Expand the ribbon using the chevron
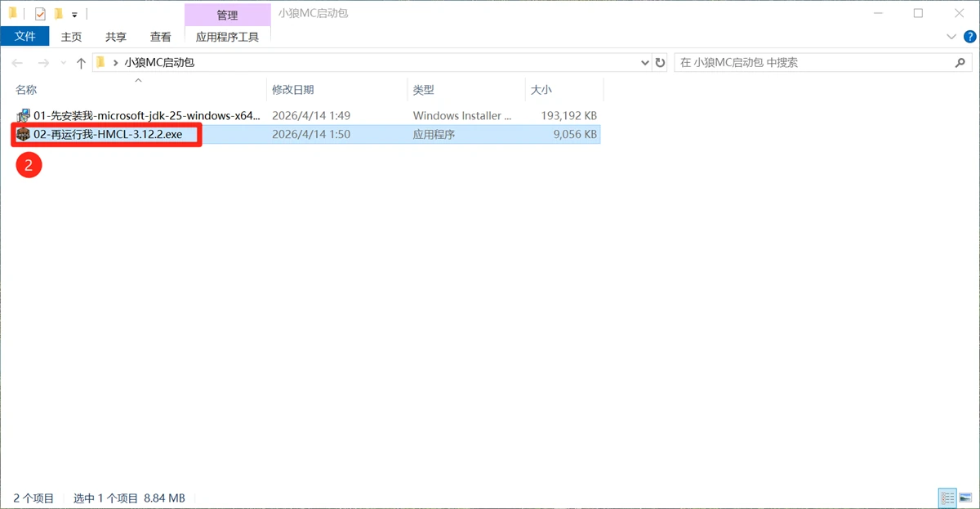 (951, 37)
